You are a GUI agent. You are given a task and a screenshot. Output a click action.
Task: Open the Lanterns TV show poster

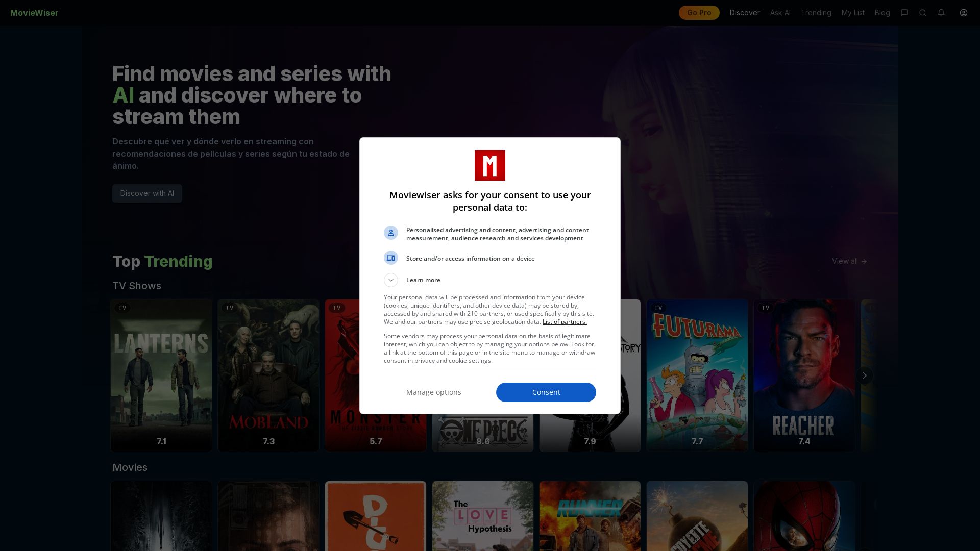point(161,375)
